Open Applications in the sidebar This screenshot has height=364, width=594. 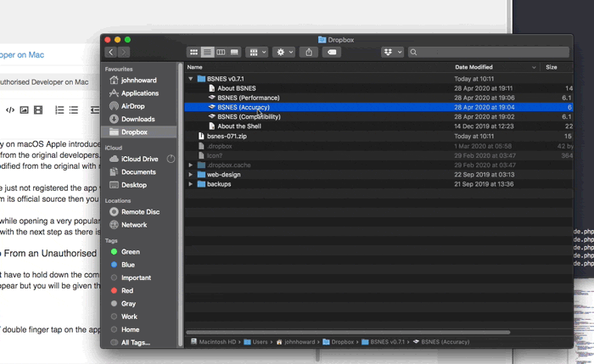click(x=138, y=93)
